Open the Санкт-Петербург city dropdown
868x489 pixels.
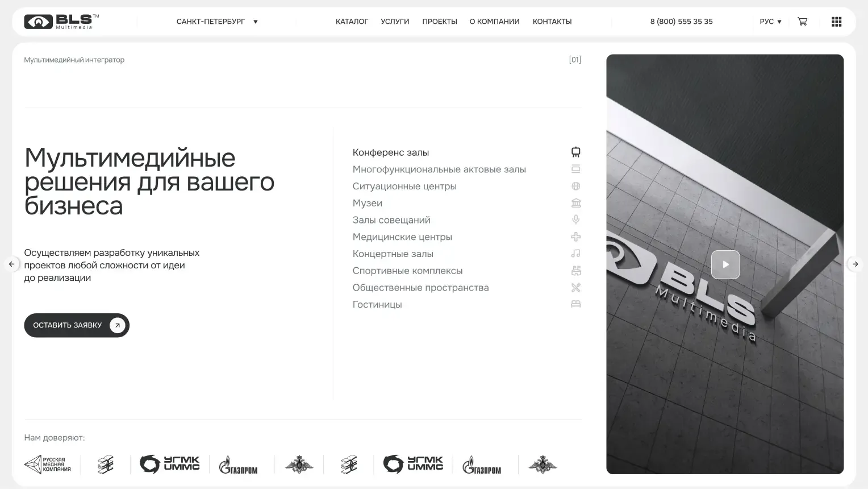tap(217, 22)
